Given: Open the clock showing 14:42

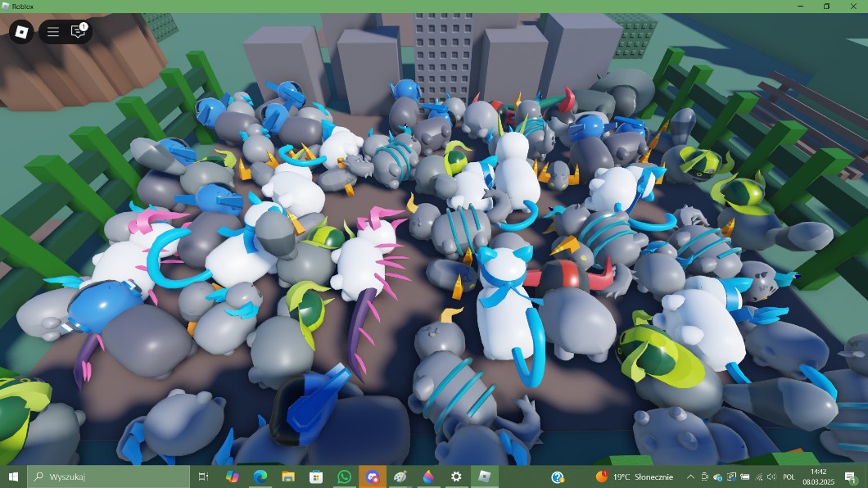Looking at the screenshot, I should (x=818, y=477).
